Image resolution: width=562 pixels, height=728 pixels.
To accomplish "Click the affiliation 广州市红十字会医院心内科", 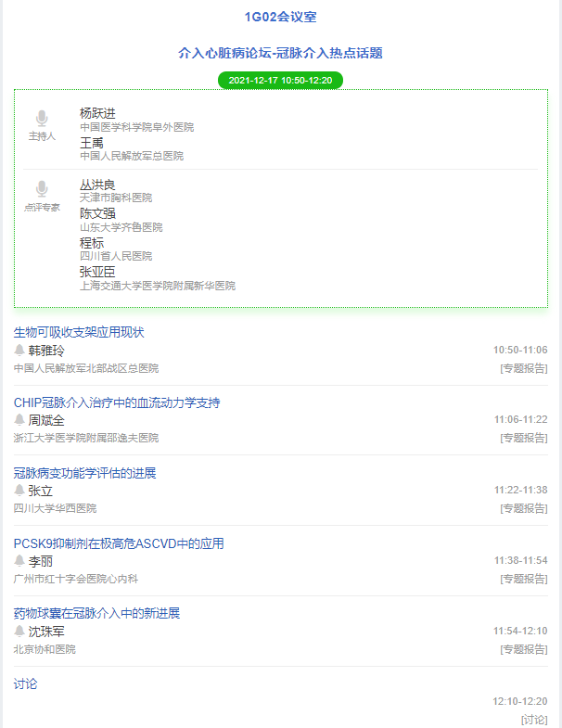I will pos(76,579).
